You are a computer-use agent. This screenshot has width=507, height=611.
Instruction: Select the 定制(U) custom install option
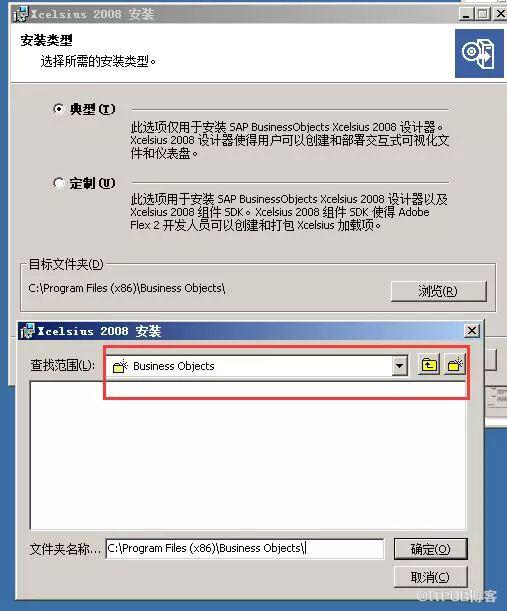58,183
